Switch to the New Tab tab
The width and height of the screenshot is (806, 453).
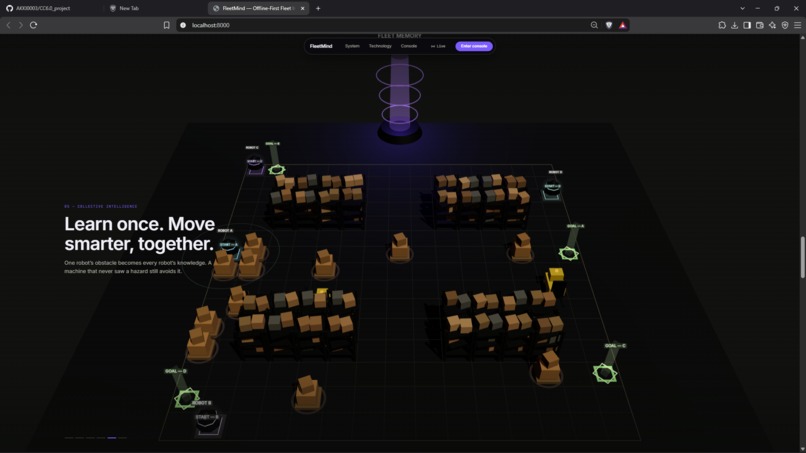(x=154, y=8)
